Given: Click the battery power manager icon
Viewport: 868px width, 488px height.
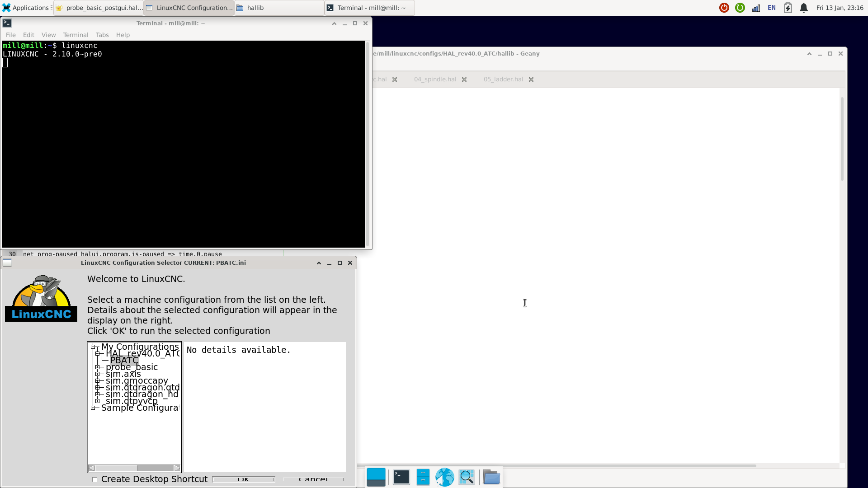Looking at the screenshot, I should (788, 8).
